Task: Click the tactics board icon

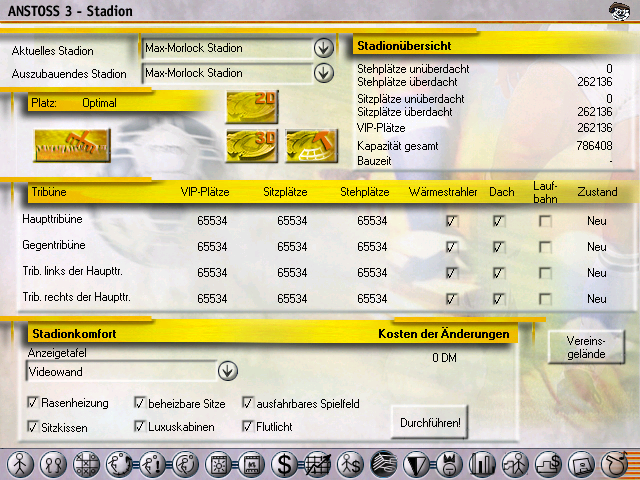Action: coord(87,464)
